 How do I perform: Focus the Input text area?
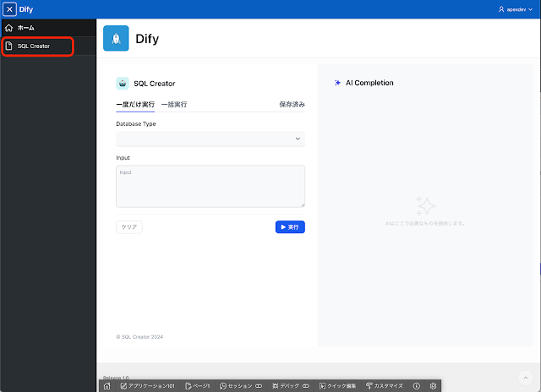tap(210, 186)
